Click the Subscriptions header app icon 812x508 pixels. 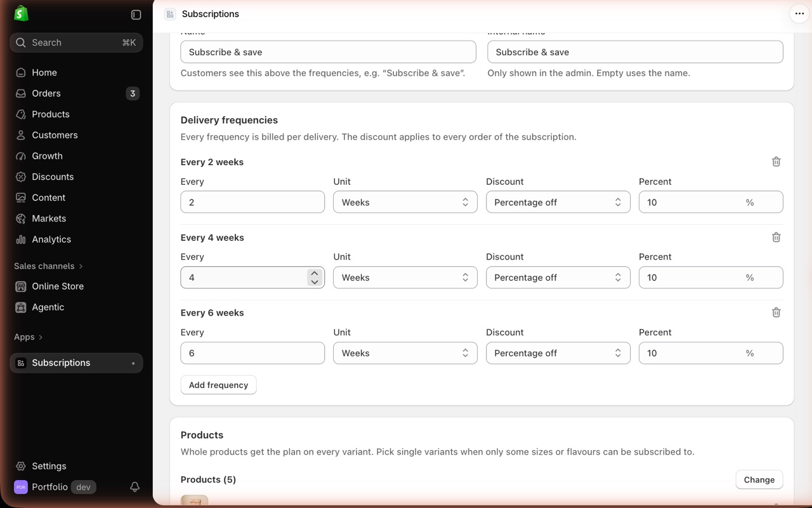click(170, 14)
